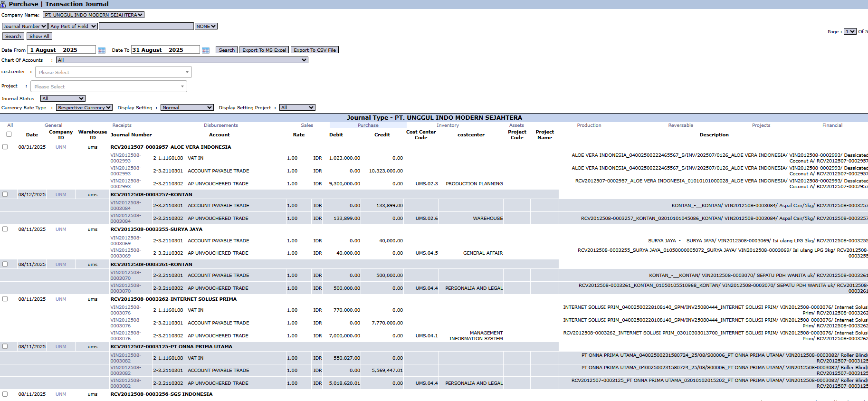Switch to the Disbursements journal tab
This screenshot has width=868, height=401.
[x=221, y=125]
